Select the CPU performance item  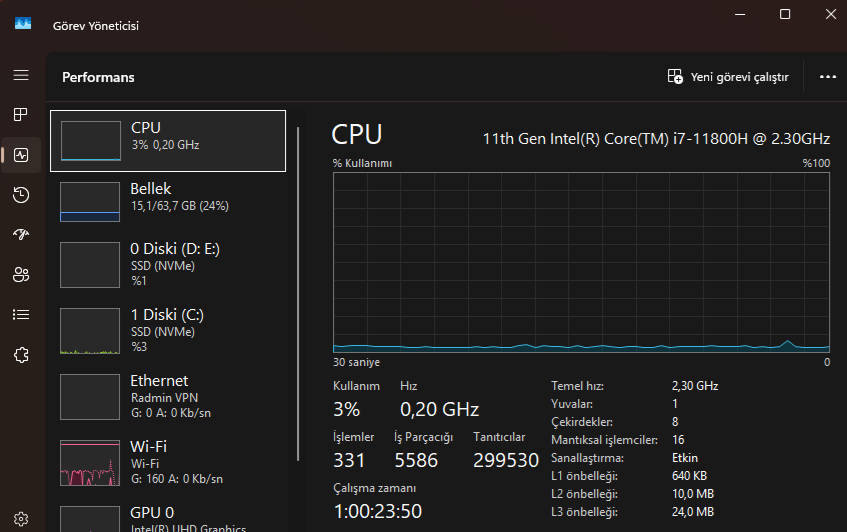pyautogui.click(x=167, y=141)
